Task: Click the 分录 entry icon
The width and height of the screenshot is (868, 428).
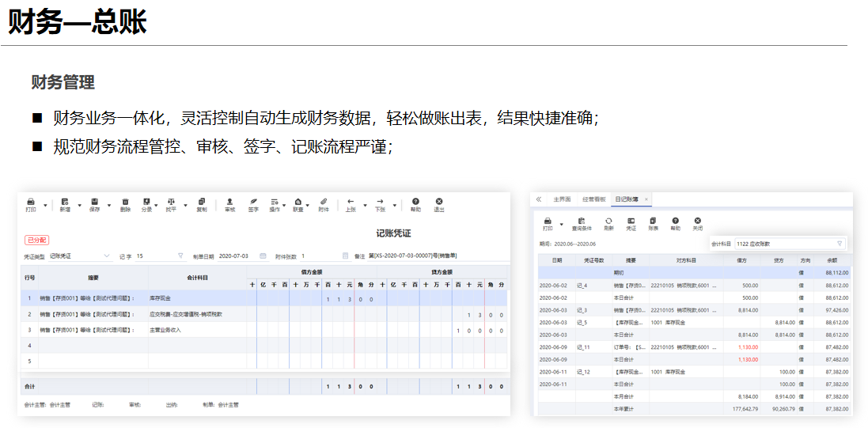Action: [x=146, y=202]
